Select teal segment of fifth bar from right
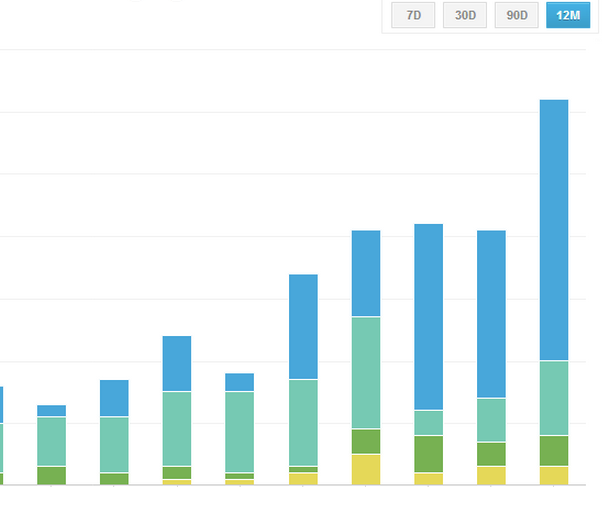The height and width of the screenshot is (515, 615). point(303,422)
